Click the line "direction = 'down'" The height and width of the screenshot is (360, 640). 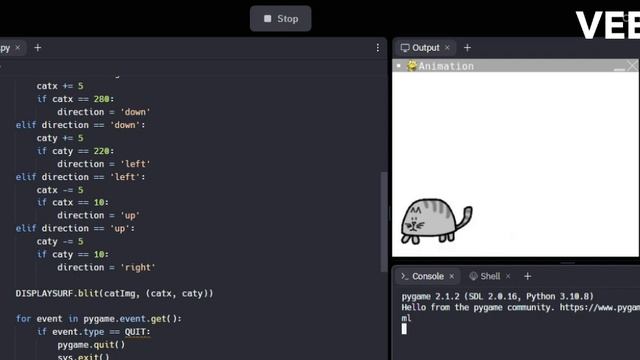(104, 112)
